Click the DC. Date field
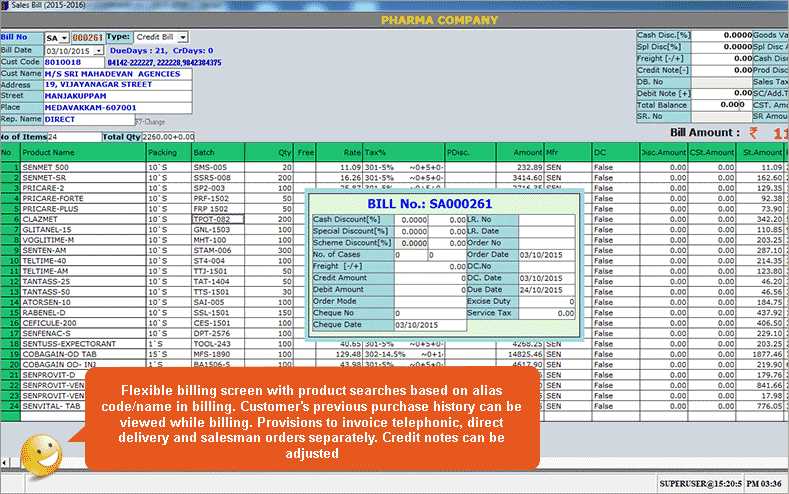 tap(546, 278)
